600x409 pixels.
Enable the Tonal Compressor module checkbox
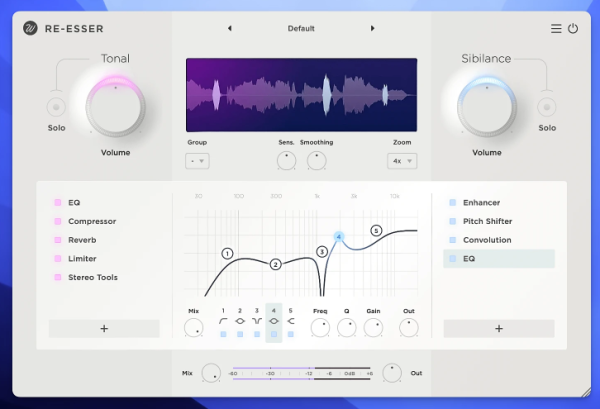[58, 221]
